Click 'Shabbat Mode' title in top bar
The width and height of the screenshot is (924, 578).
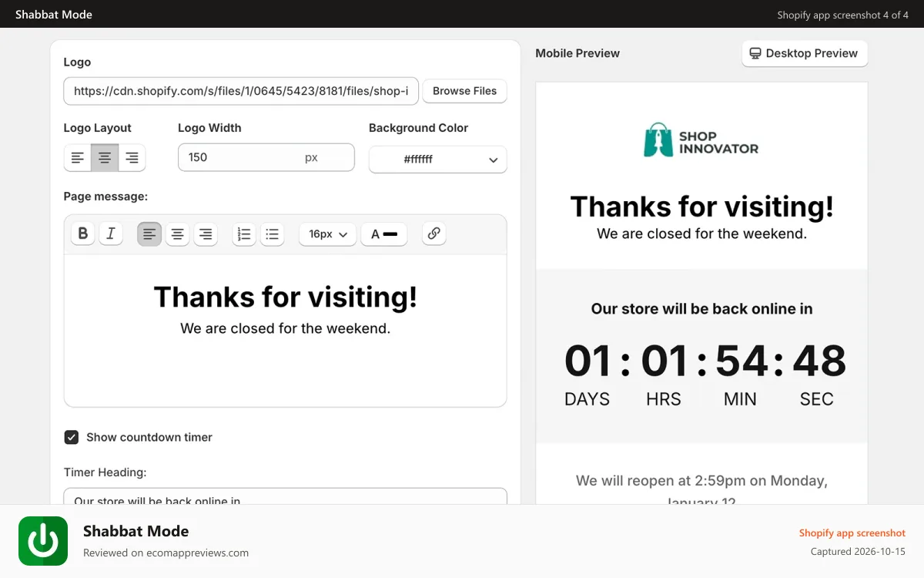[x=54, y=15]
